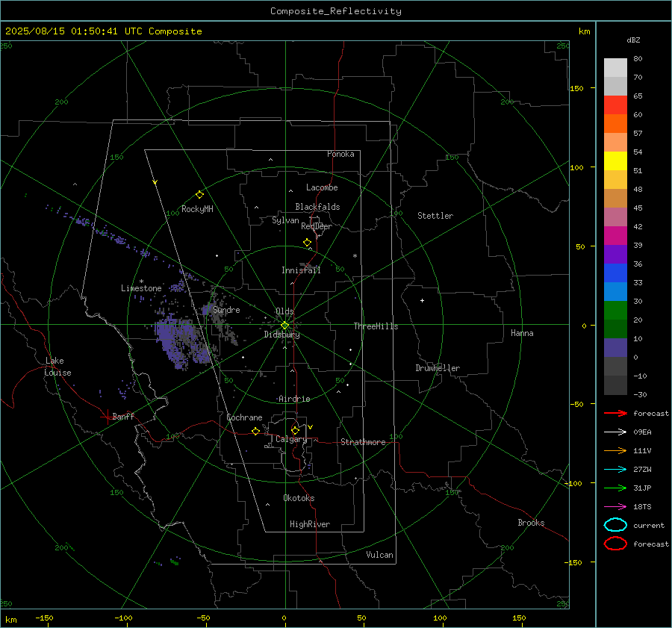The image size is (672, 628).
Task: Click the Sylvan label
Action: coord(285,220)
